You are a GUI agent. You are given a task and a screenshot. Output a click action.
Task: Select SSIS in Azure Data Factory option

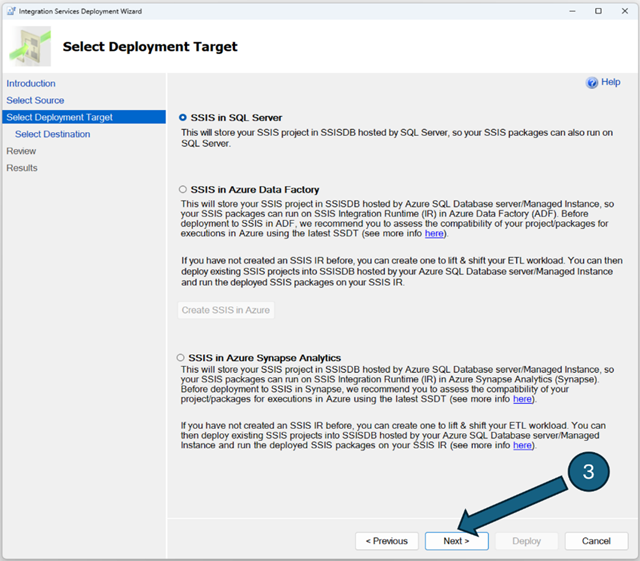point(183,189)
